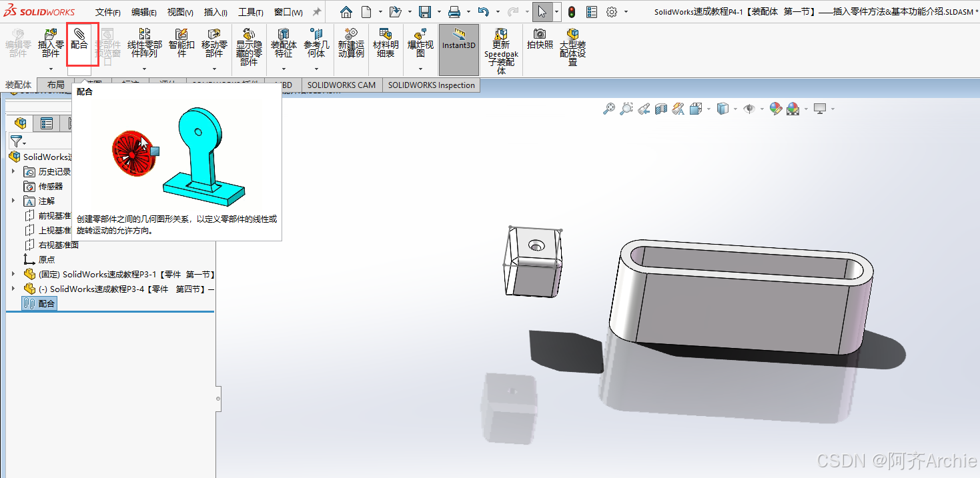Click Update Speedpak subassemblies button
The image size is (980, 478).
pos(501,51)
